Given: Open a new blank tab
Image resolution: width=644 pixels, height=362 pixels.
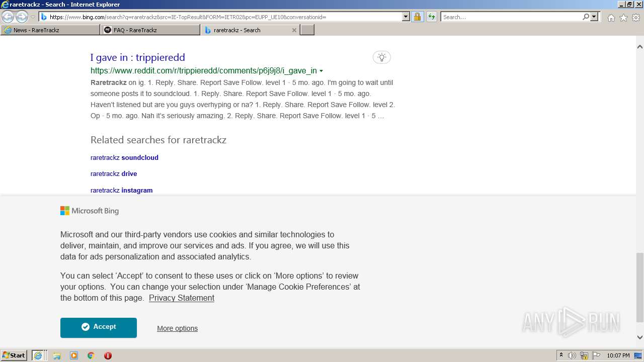Looking at the screenshot, I should [307, 30].
